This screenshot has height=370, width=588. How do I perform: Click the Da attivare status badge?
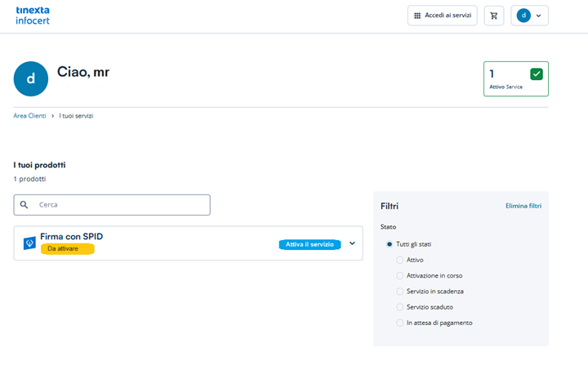pyautogui.click(x=67, y=248)
